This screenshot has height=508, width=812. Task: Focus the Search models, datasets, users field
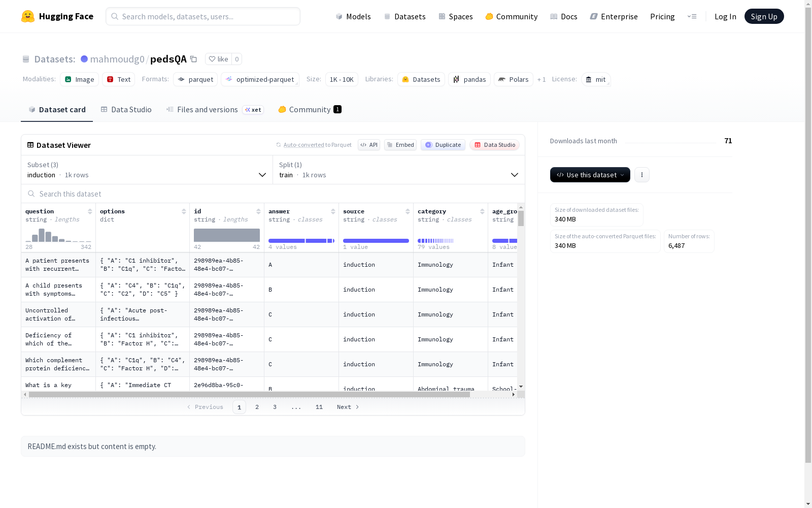pos(203,16)
